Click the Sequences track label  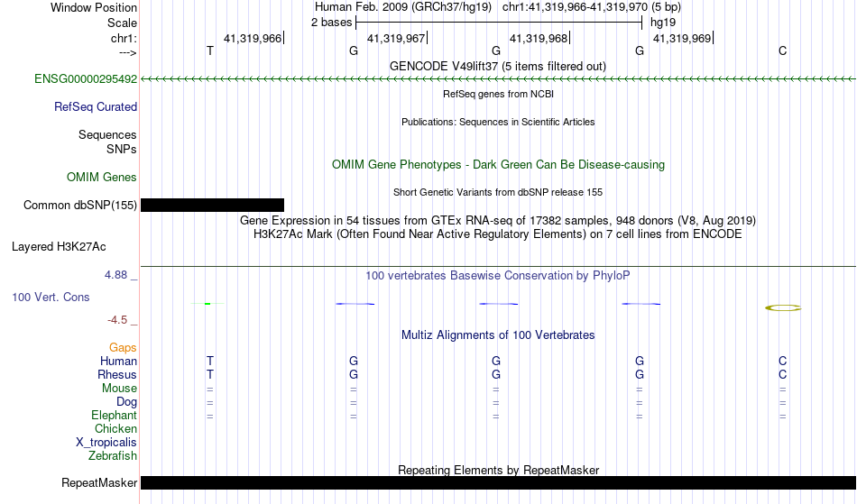pyautogui.click(x=107, y=135)
